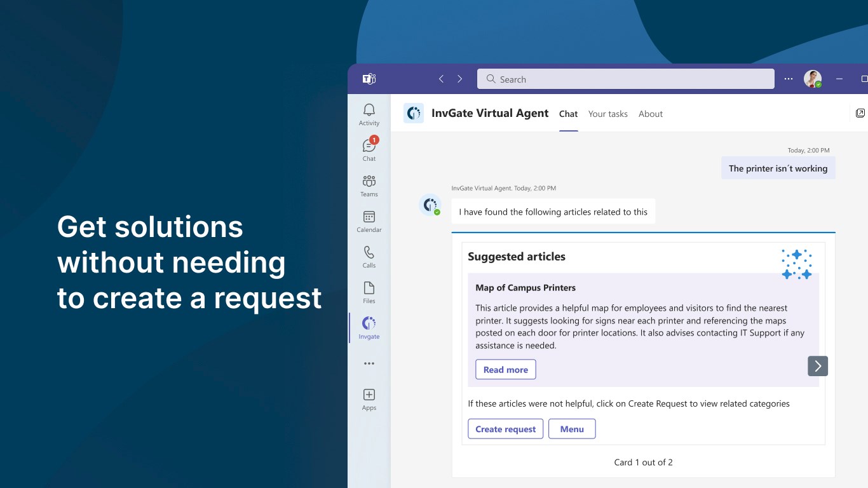Open the user profile avatar

pyautogui.click(x=813, y=79)
